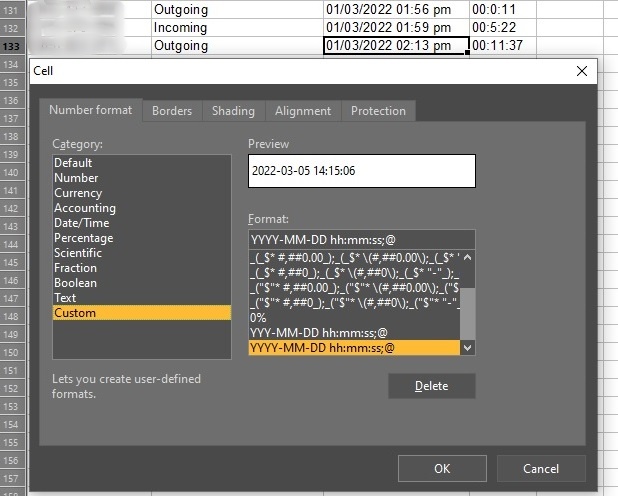Select Percentage in Category list
The height and width of the screenshot is (496, 618).
click(x=83, y=238)
